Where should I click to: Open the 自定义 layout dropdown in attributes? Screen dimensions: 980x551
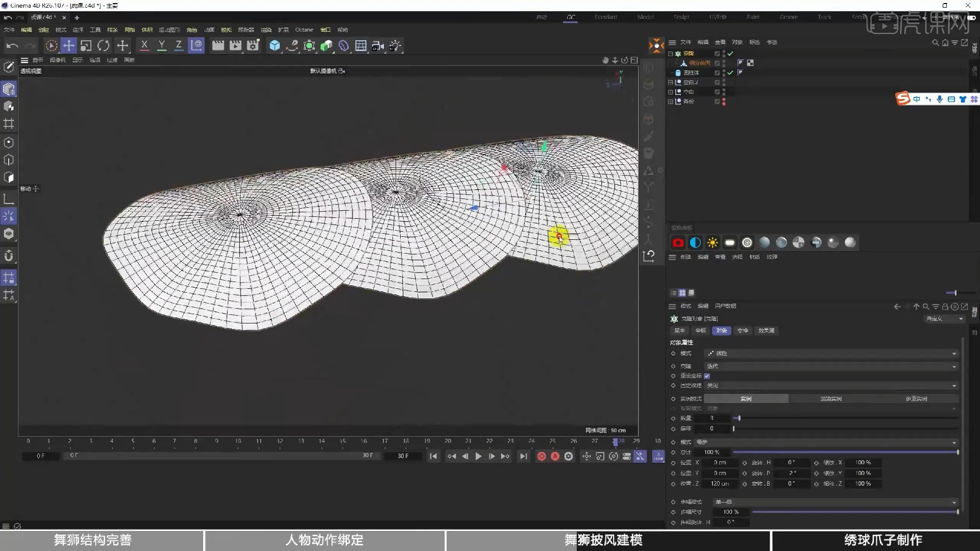[x=944, y=319]
